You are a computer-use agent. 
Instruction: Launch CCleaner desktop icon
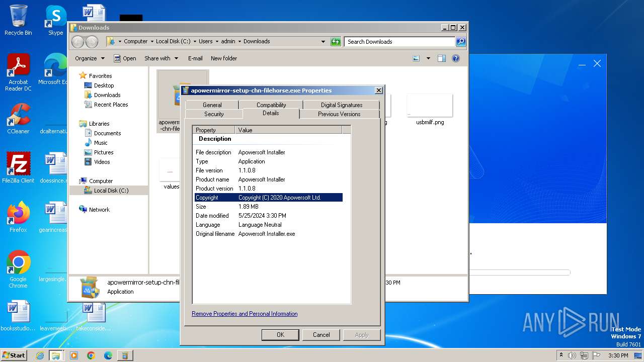tap(18, 119)
